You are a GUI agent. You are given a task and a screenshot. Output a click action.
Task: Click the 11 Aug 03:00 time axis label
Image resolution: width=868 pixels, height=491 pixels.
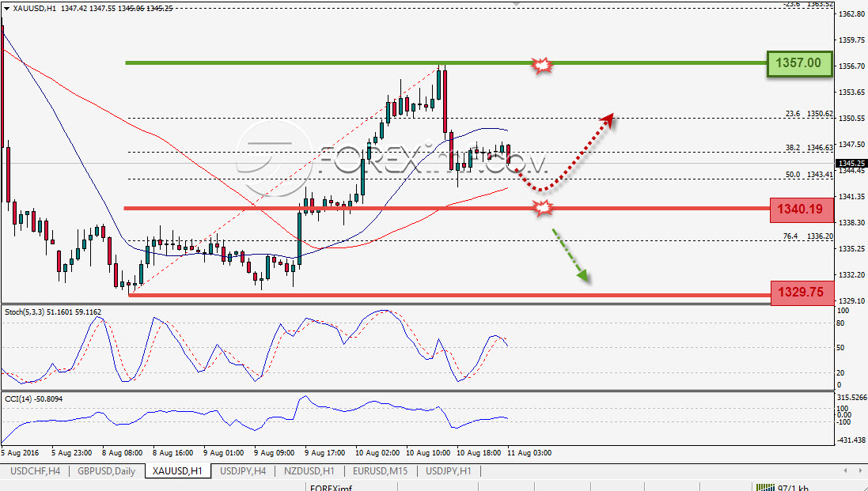[529, 453]
